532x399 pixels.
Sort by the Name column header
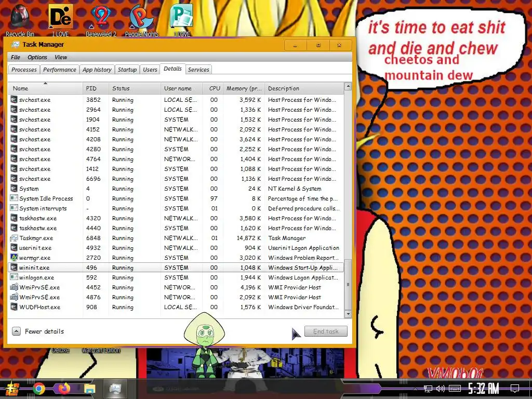(x=45, y=88)
